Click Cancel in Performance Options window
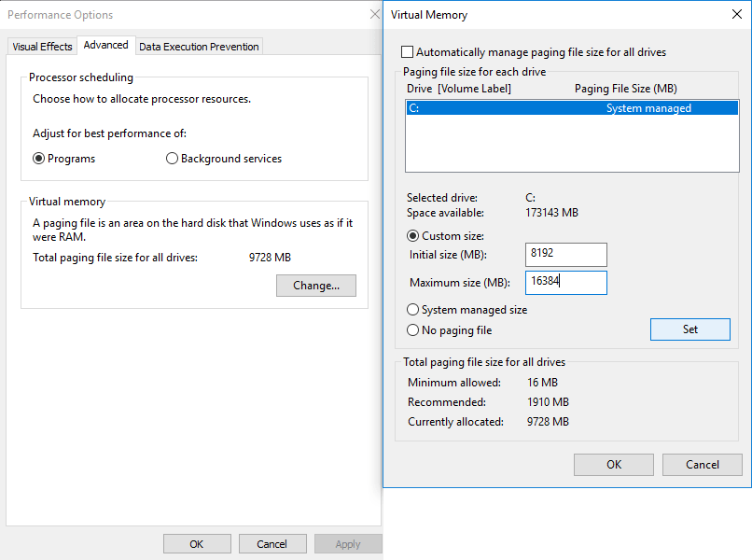 [272, 544]
